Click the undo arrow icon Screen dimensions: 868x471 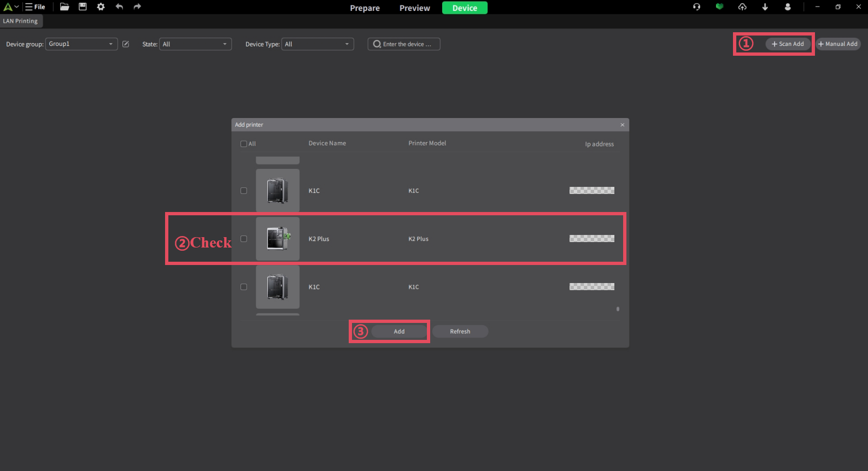click(119, 7)
